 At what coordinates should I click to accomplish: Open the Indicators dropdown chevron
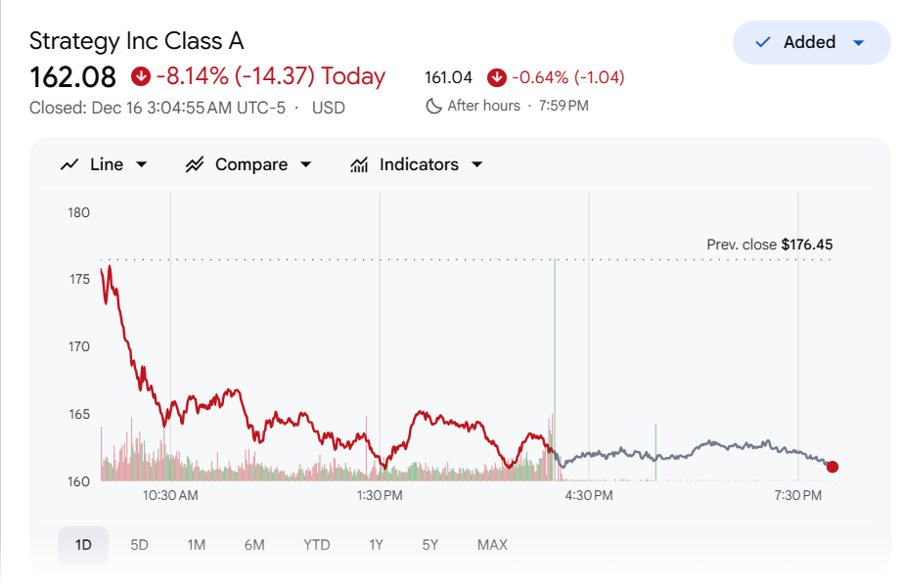476,164
